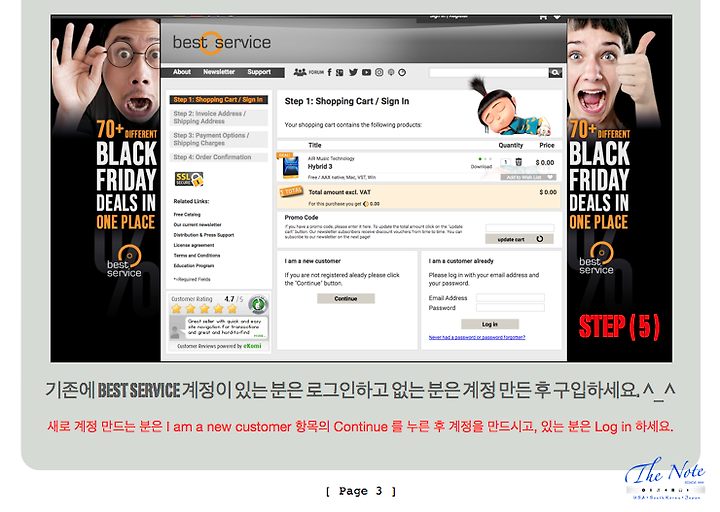Open the Instagram icon in header
Screen dimensions: 720x512
click(x=379, y=72)
